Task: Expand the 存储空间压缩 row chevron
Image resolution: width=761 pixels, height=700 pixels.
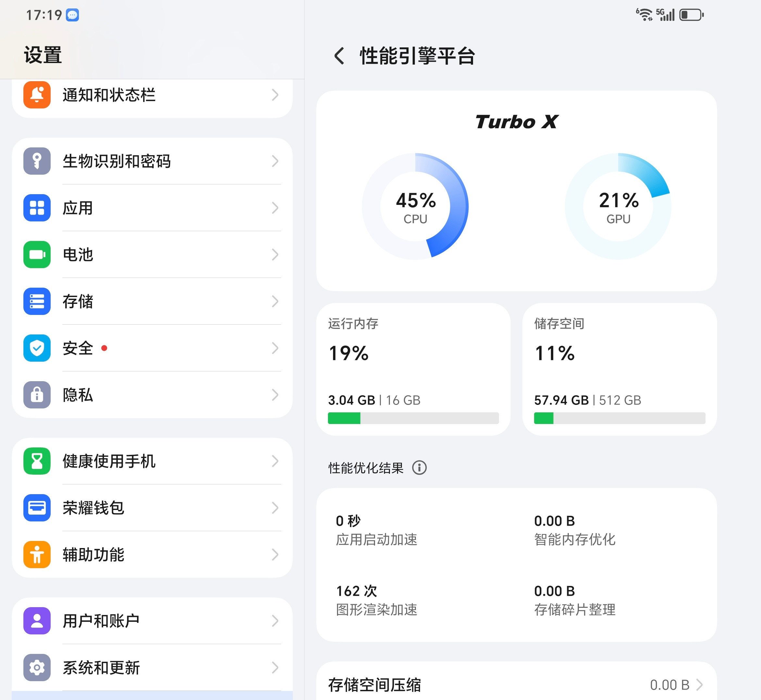Action: click(x=700, y=684)
